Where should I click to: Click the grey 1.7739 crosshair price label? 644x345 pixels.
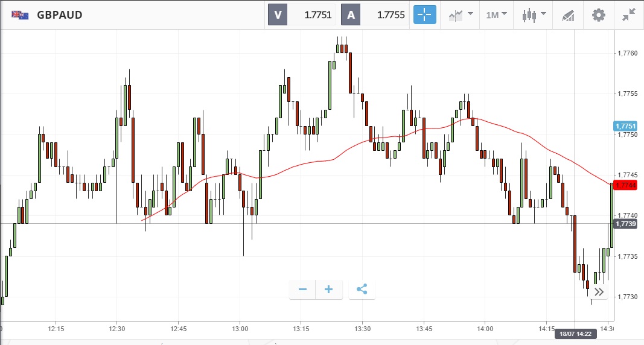pos(626,224)
